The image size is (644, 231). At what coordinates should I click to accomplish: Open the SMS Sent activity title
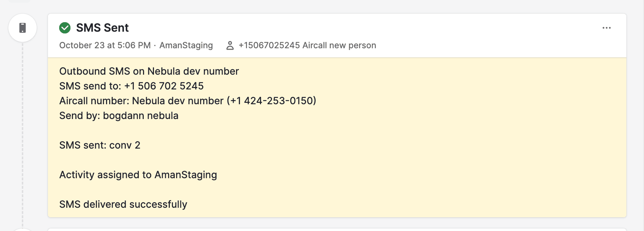tap(102, 28)
